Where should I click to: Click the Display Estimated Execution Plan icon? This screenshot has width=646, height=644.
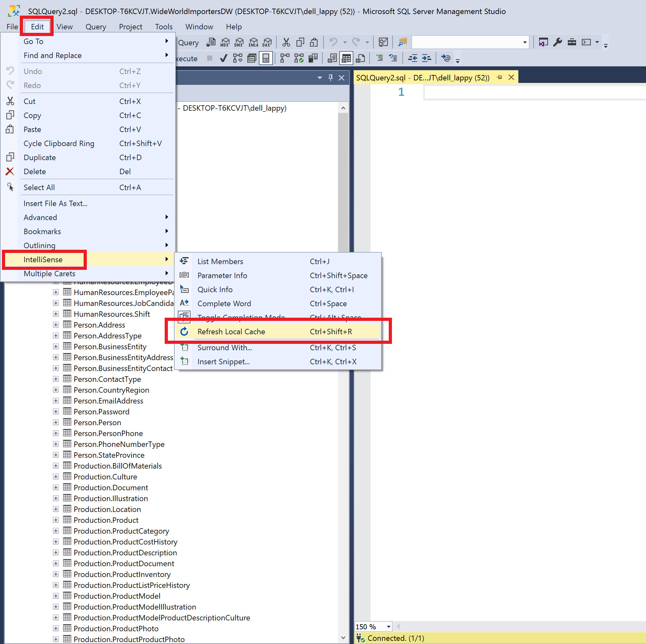(237, 58)
